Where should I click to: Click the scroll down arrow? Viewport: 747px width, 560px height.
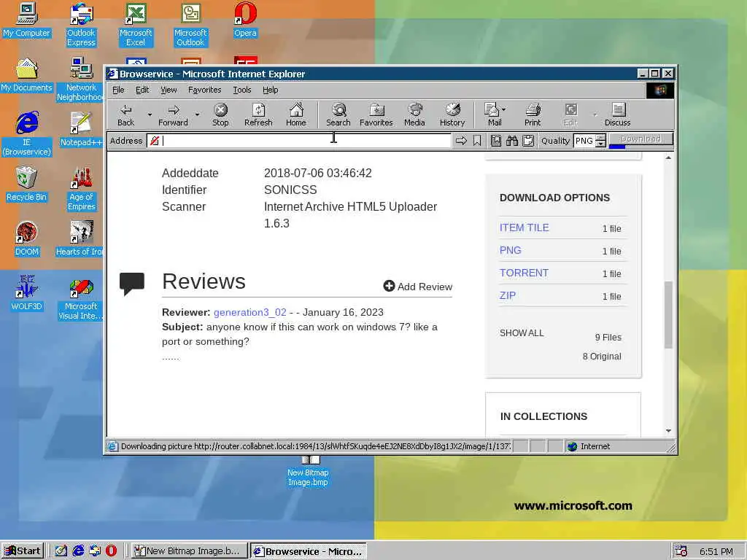click(x=668, y=430)
